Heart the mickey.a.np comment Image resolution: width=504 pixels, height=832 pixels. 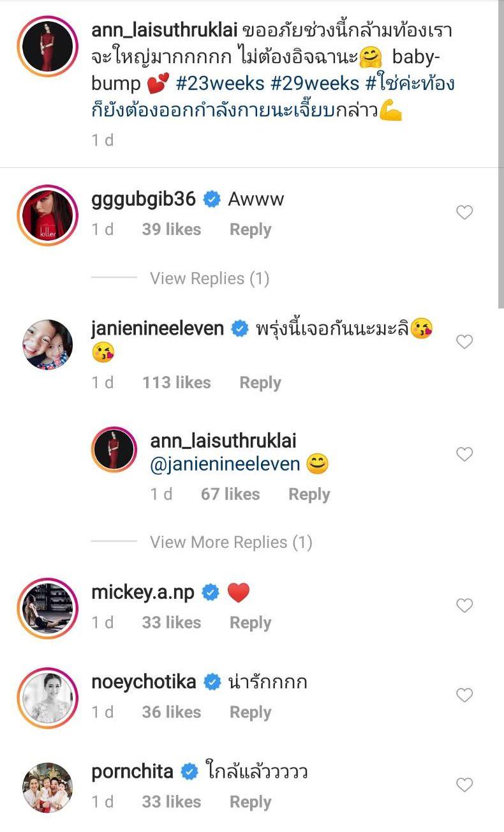pos(464,605)
